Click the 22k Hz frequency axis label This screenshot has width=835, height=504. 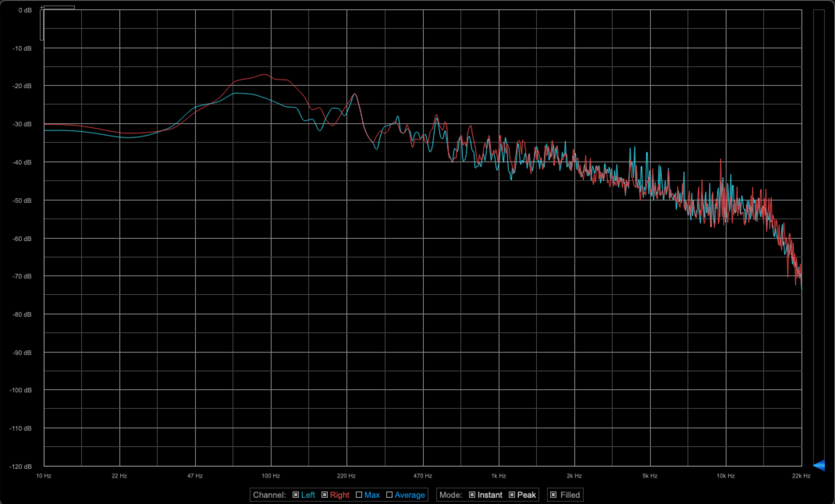(x=801, y=476)
